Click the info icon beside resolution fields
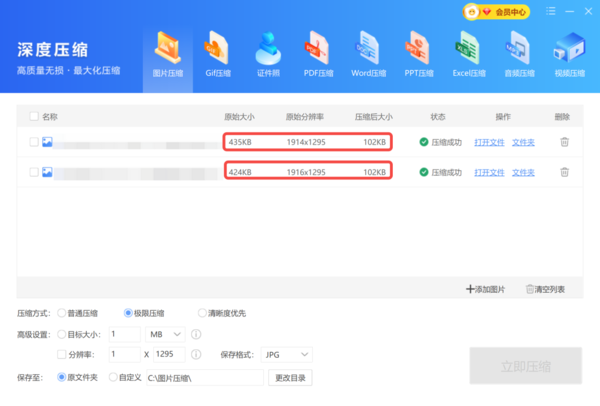Viewport: 600px width, 406px height. (196, 354)
